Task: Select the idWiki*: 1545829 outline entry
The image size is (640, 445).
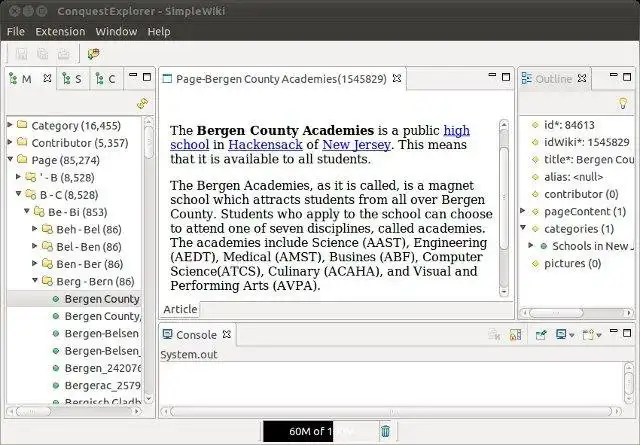Action: [586, 142]
